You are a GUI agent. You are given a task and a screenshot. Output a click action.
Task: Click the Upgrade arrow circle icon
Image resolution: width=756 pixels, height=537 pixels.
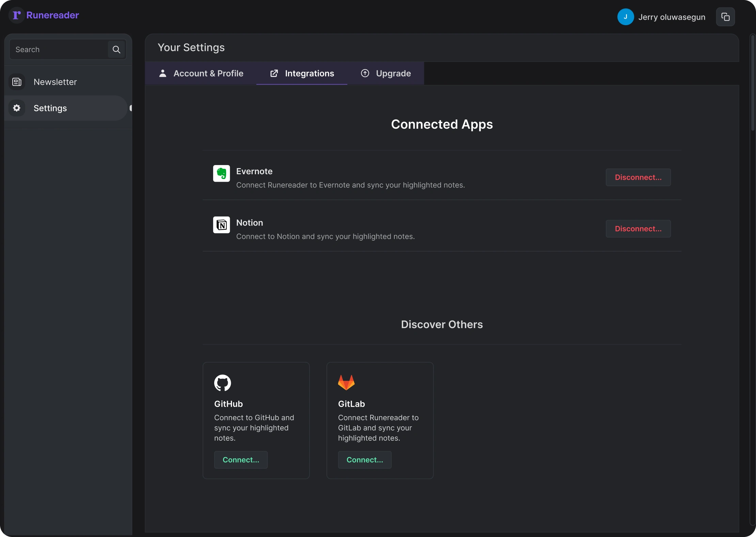365,73
